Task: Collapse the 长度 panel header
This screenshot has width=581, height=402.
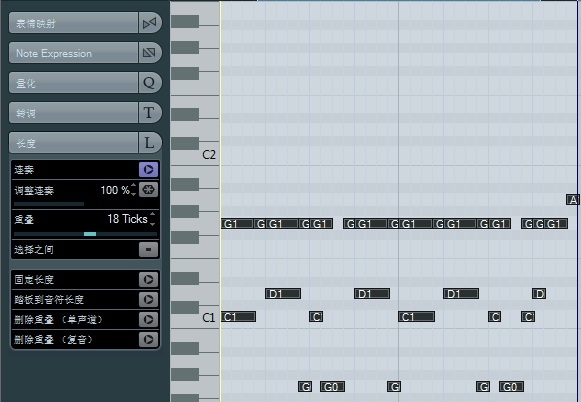Action: (73, 143)
